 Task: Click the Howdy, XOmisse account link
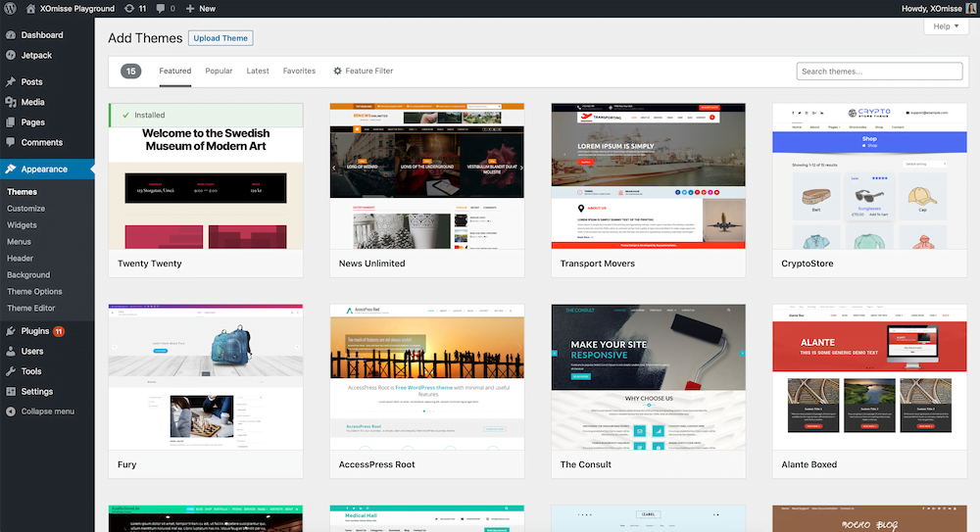click(931, 9)
